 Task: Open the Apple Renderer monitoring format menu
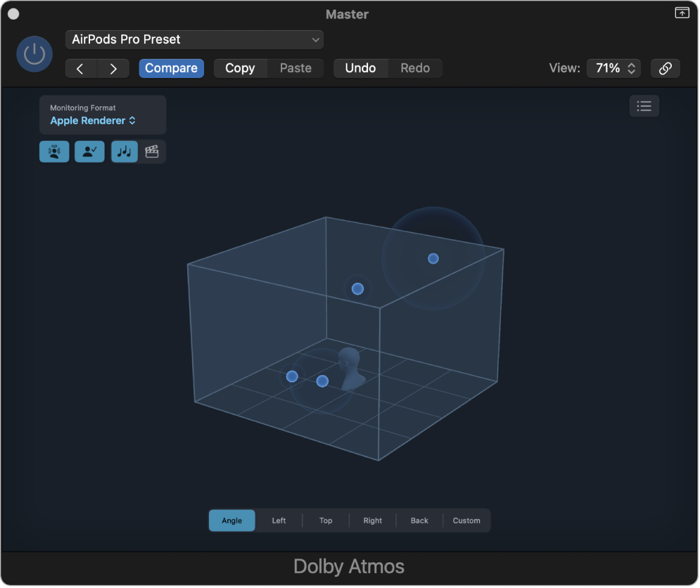click(x=93, y=121)
